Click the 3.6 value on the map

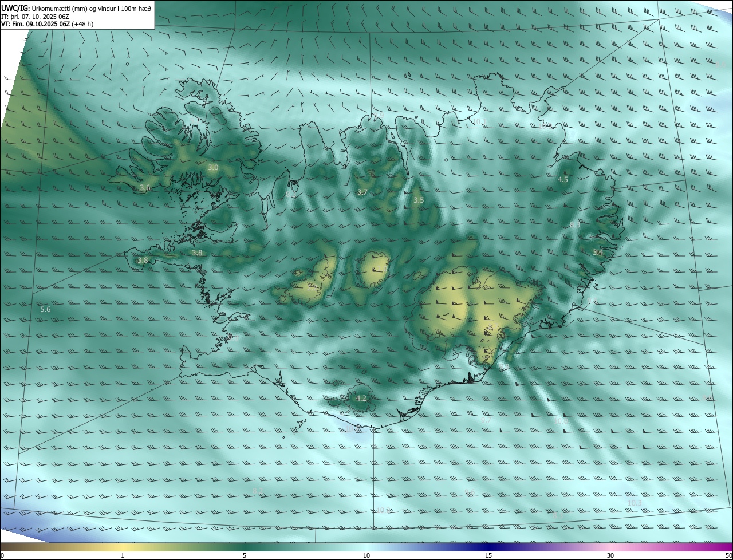click(145, 187)
